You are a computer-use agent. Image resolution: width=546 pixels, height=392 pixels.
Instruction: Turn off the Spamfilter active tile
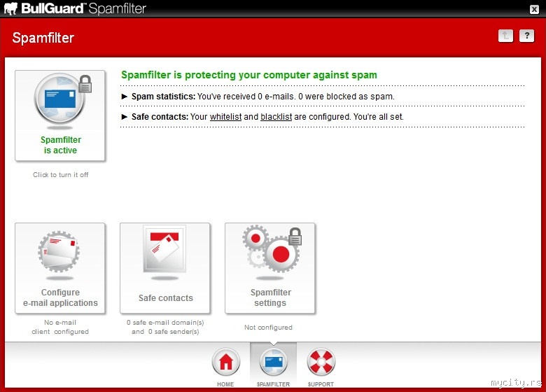[x=60, y=115]
